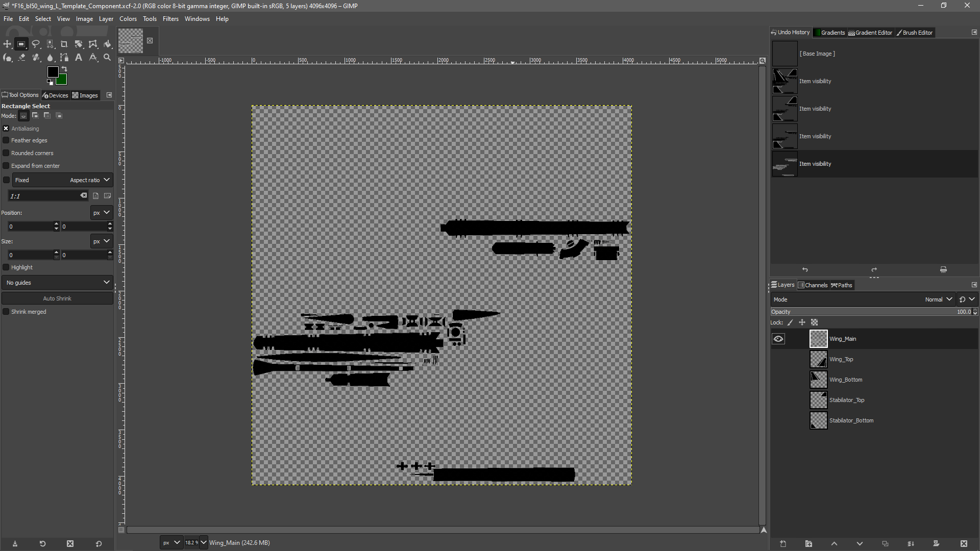Select the Bucket Fill tool
This screenshot has width=980, height=551.
(107, 44)
